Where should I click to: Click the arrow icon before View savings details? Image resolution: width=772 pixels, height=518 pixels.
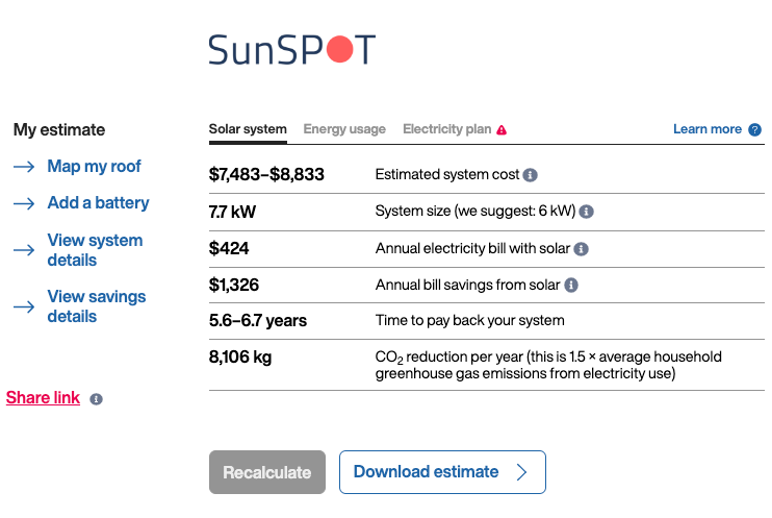coord(24,307)
